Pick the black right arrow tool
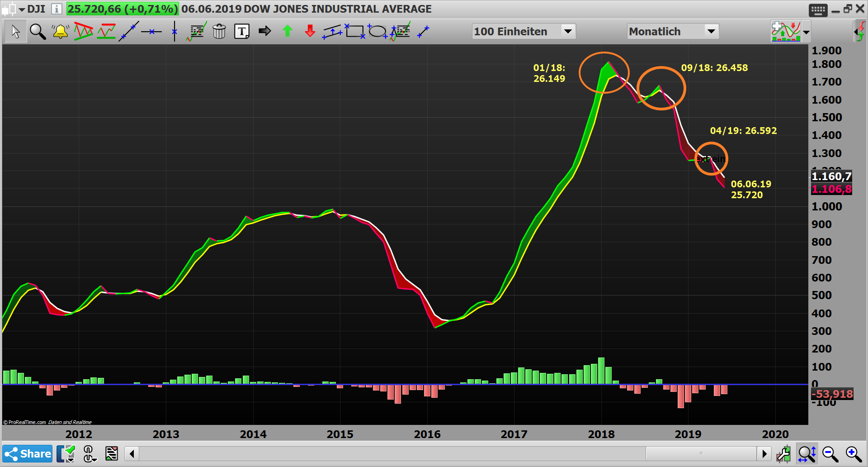The width and height of the screenshot is (868, 467). [x=265, y=31]
